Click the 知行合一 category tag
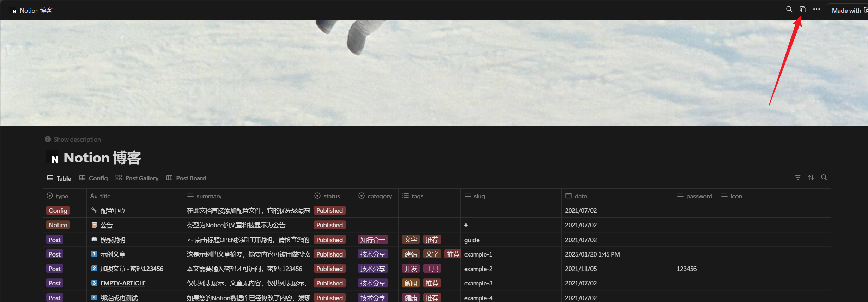 [373, 240]
